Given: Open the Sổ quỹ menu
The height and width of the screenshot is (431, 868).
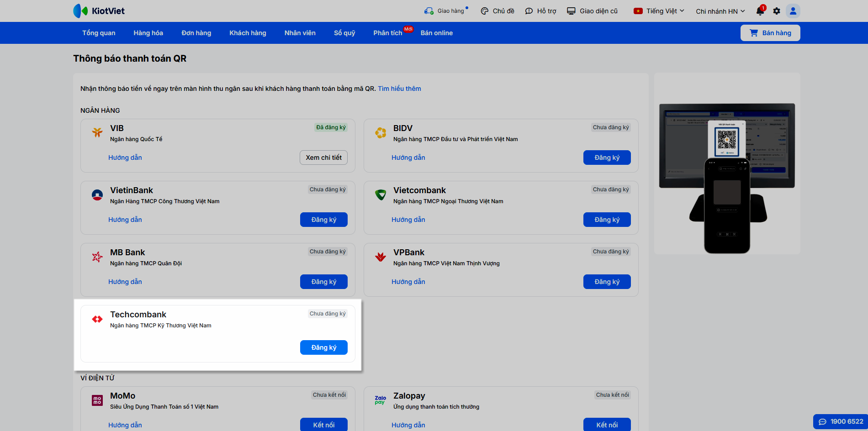Looking at the screenshot, I should coord(344,33).
